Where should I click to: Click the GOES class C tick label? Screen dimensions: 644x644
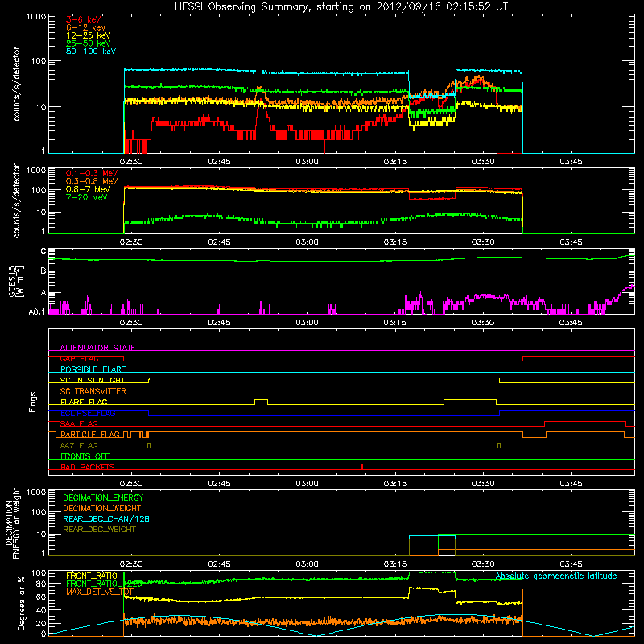pos(43,251)
